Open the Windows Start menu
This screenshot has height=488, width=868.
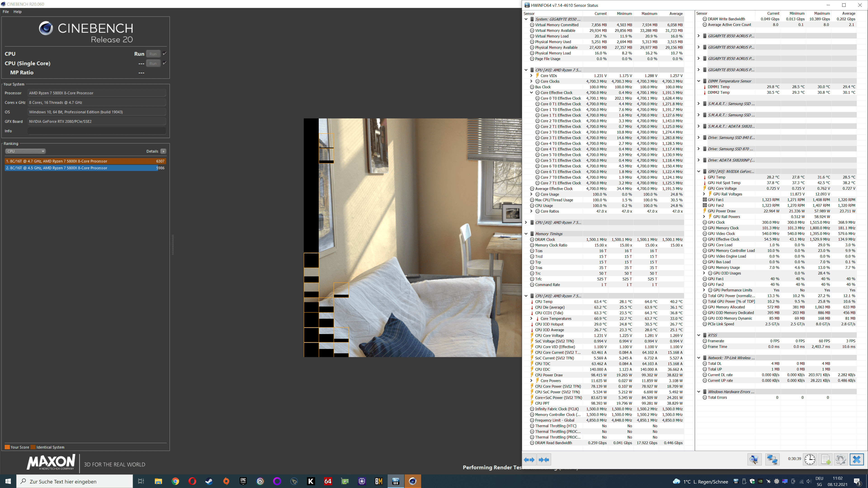click(8, 481)
